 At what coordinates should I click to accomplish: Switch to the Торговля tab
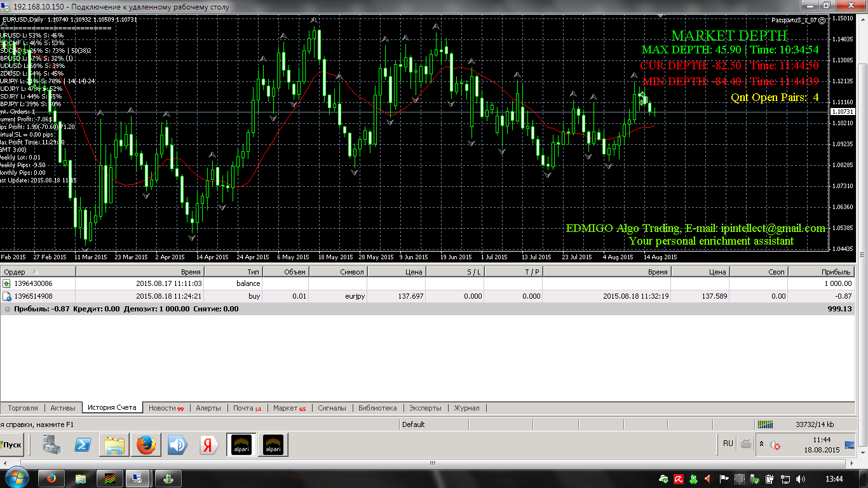coord(24,408)
